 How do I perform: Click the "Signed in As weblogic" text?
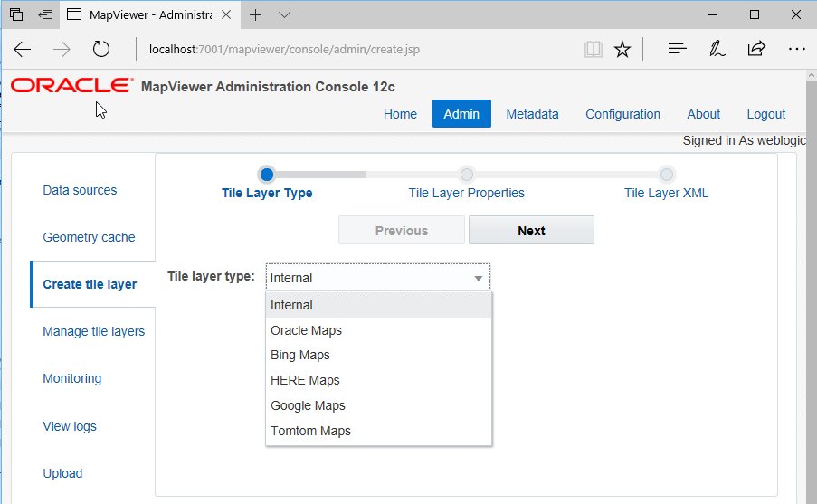coord(744,141)
